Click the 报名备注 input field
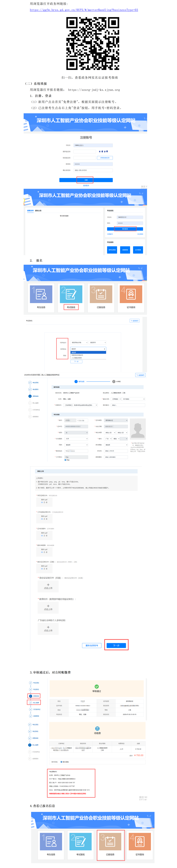Screen dimensions: 177x868 [128, 405]
